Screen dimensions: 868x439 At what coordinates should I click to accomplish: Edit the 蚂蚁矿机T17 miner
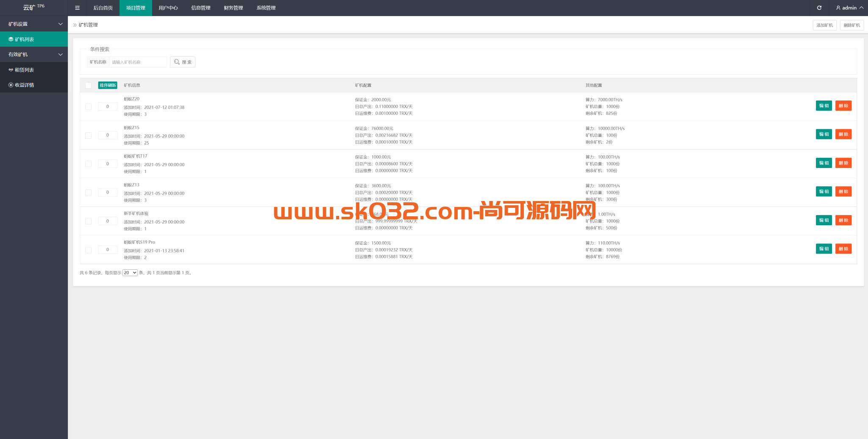[824, 163]
